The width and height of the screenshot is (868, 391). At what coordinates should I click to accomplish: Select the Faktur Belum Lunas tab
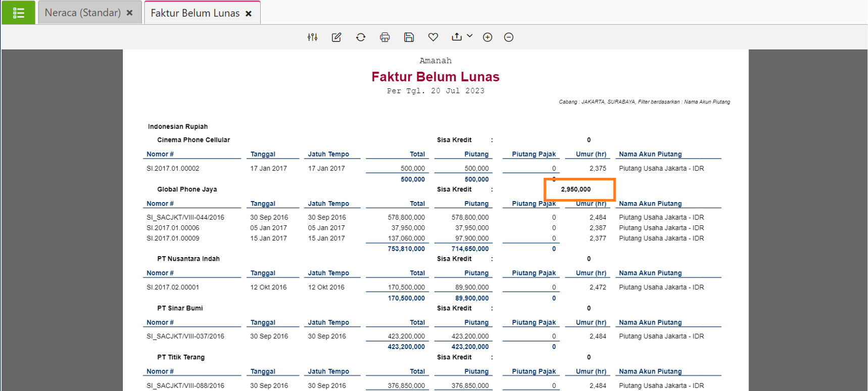point(195,13)
